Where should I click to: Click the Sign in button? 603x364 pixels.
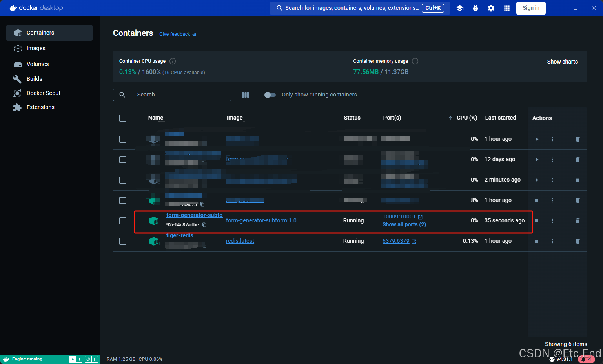[x=531, y=8]
